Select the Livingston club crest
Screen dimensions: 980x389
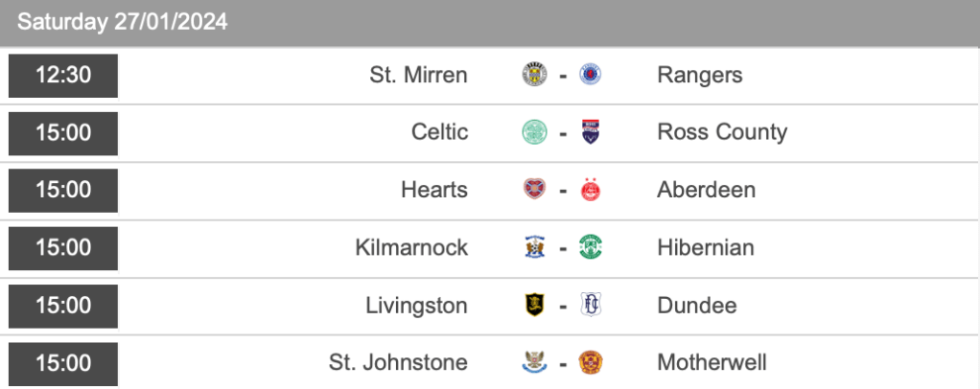(x=534, y=305)
